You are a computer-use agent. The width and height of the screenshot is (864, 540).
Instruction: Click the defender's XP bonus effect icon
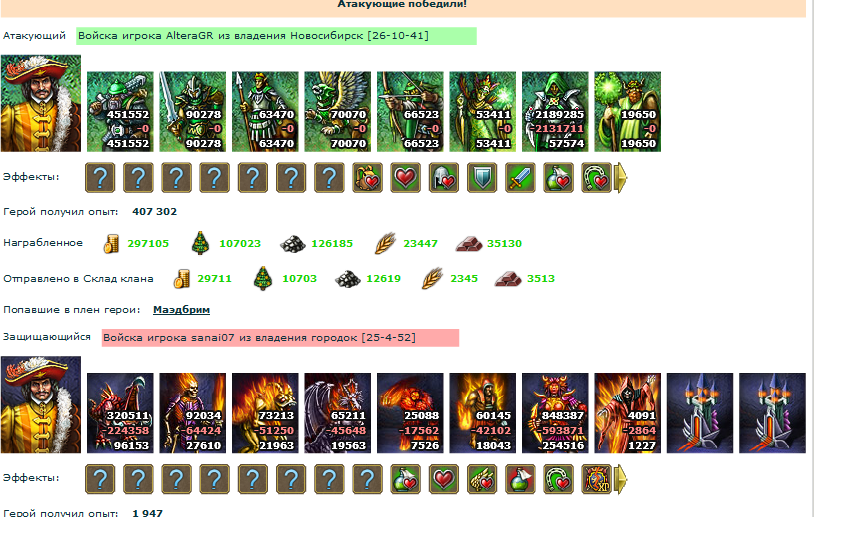(596, 479)
